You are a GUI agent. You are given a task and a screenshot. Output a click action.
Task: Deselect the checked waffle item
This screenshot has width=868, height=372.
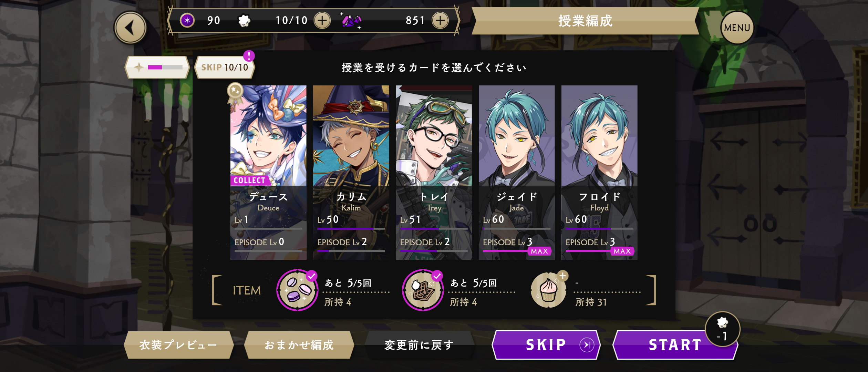(x=423, y=290)
